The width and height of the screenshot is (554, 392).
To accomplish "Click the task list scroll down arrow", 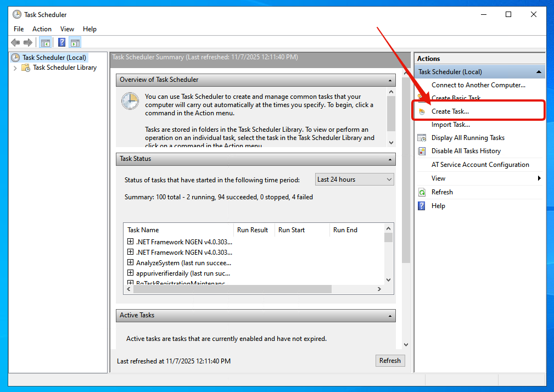I will point(388,280).
